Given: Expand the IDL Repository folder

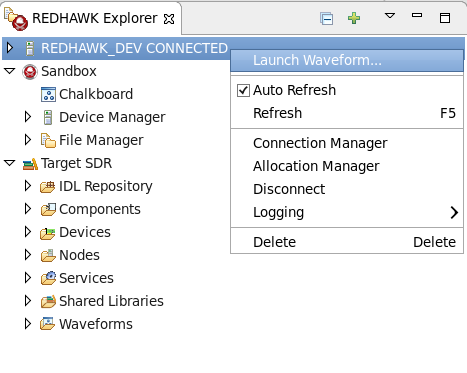Looking at the screenshot, I should (28, 186).
